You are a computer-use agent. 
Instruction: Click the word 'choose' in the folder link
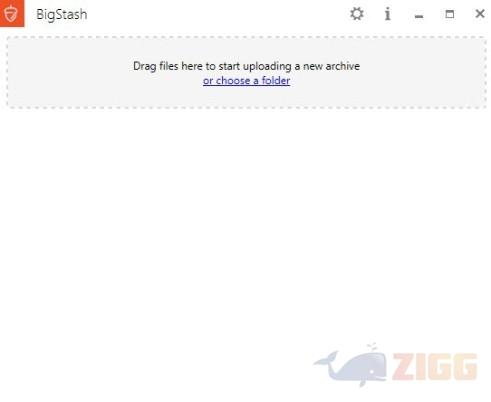click(233, 81)
